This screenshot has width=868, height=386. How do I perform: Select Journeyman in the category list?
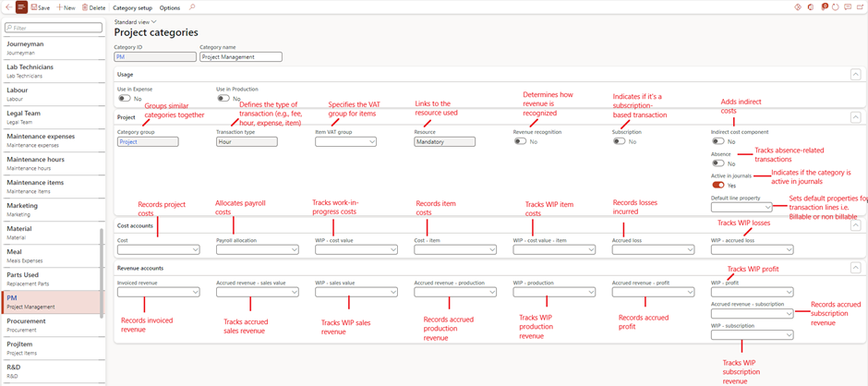coord(53,48)
